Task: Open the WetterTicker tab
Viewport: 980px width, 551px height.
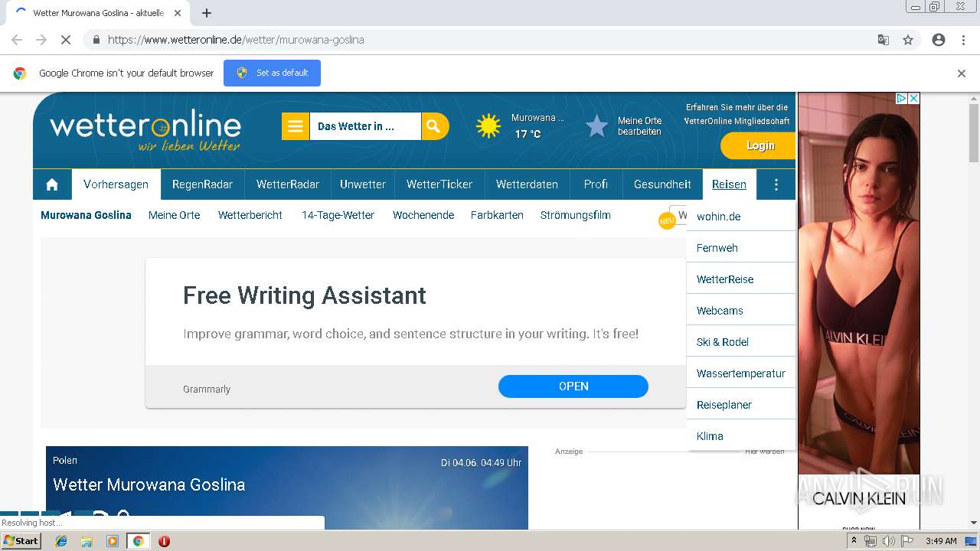Action: coord(439,184)
